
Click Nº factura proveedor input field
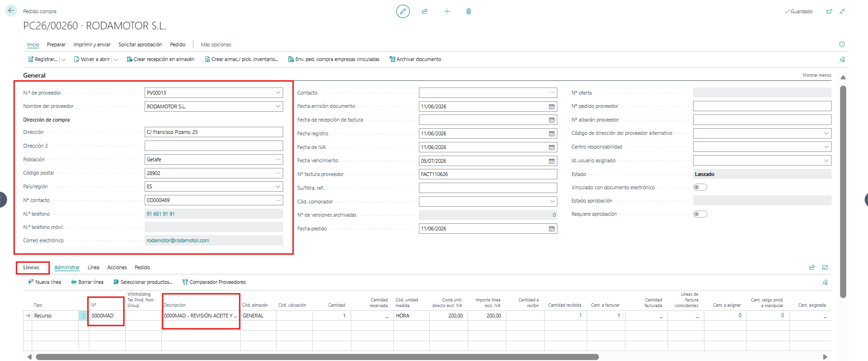tap(488, 174)
